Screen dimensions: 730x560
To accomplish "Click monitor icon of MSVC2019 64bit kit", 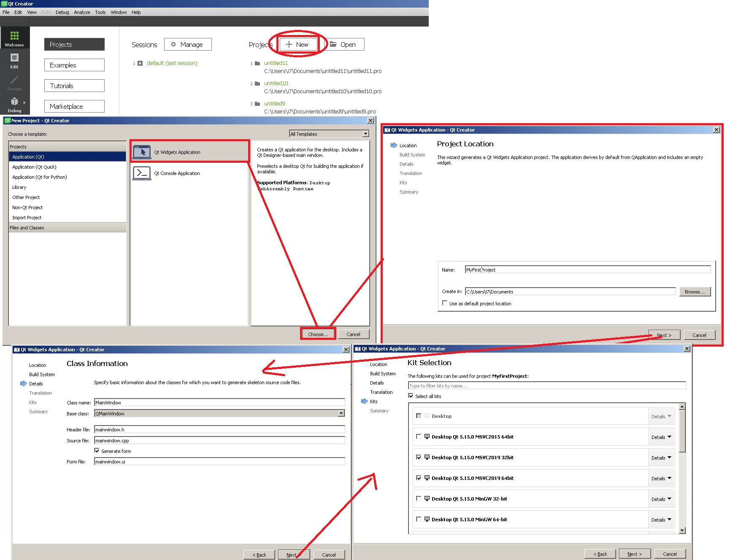I will coord(427,478).
